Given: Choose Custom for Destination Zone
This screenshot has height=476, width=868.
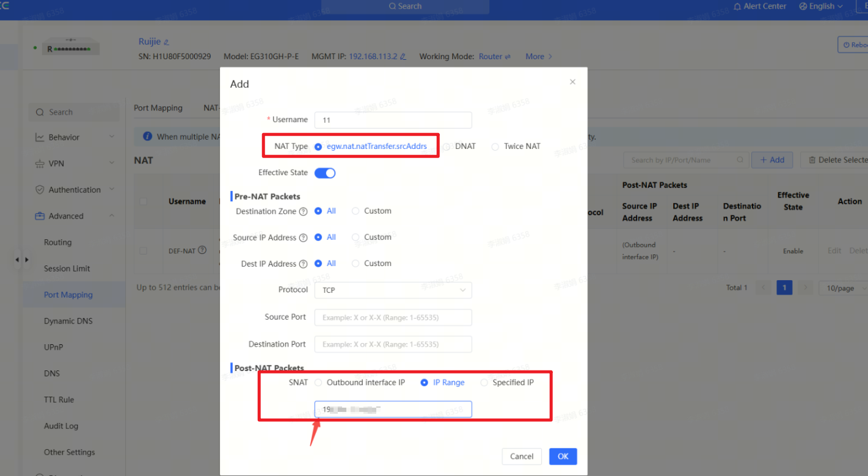Looking at the screenshot, I should click(356, 211).
